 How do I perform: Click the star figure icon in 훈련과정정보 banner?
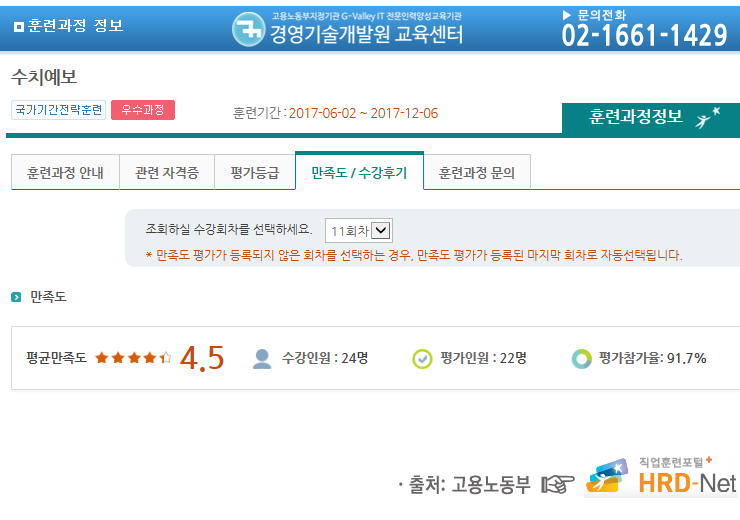pos(707,118)
